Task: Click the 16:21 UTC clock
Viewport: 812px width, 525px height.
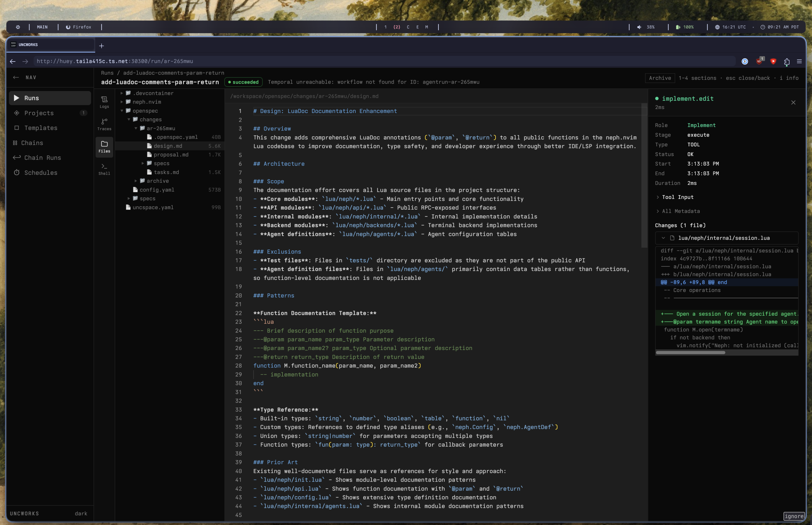Action: click(730, 27)
